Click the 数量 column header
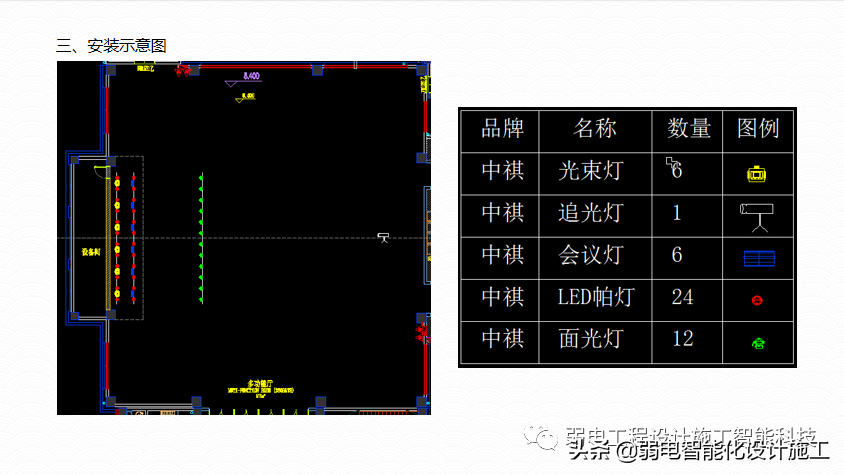Image resolution: width=844 pixels, height=475 pixels. point(689,129)
